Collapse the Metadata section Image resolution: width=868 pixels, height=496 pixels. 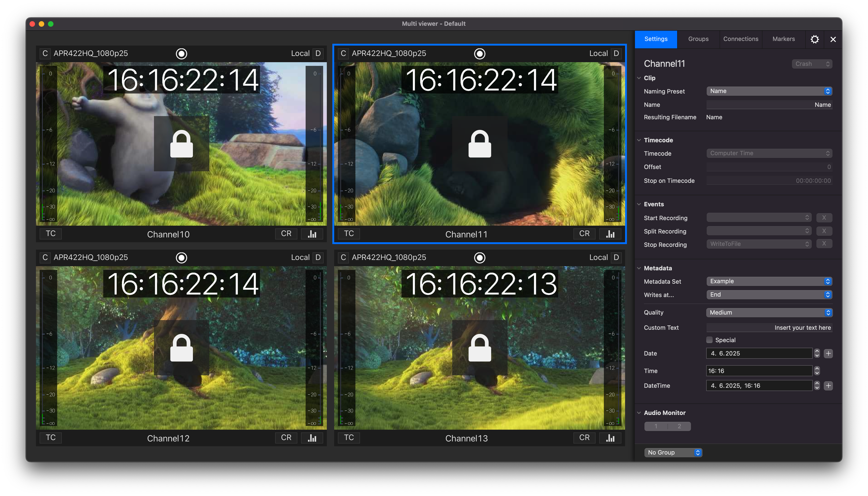click(639, 268)
